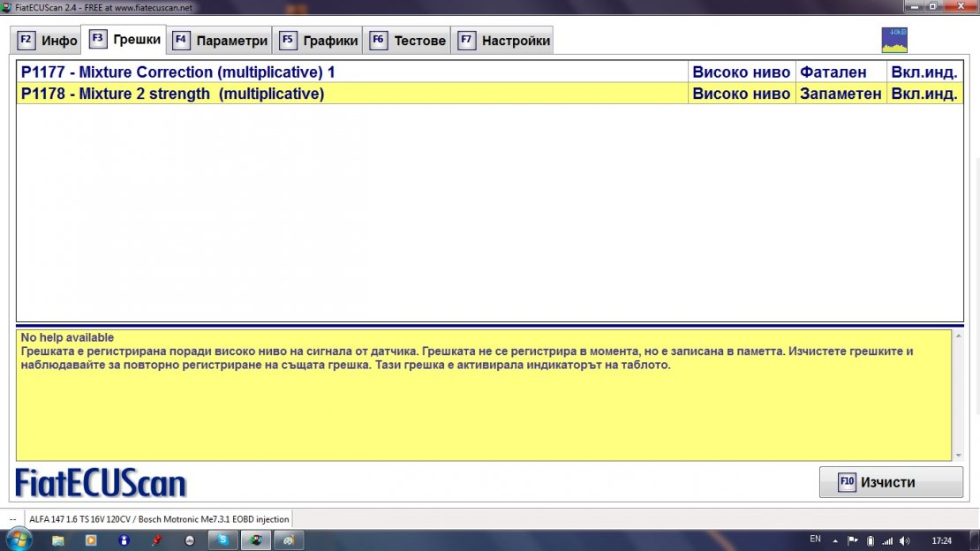Click the FiatECUScan taskbar icon
The height and width of the screenshot is (551, 980).
[255, 540]
